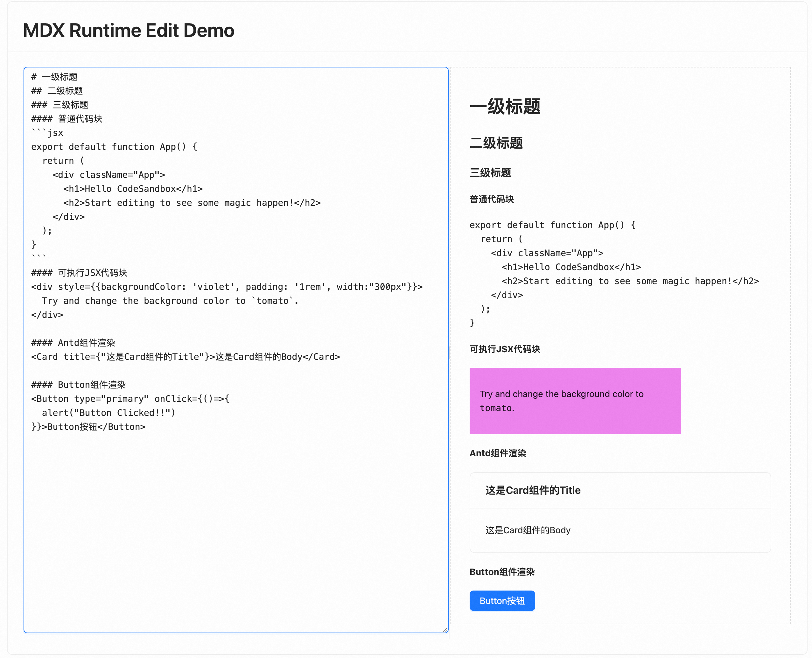Click the '# 一级标题' line in editor

[55, 77]
